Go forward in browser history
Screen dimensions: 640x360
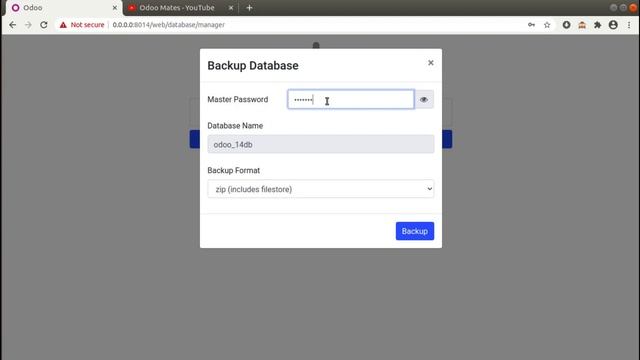pos(28,25)
